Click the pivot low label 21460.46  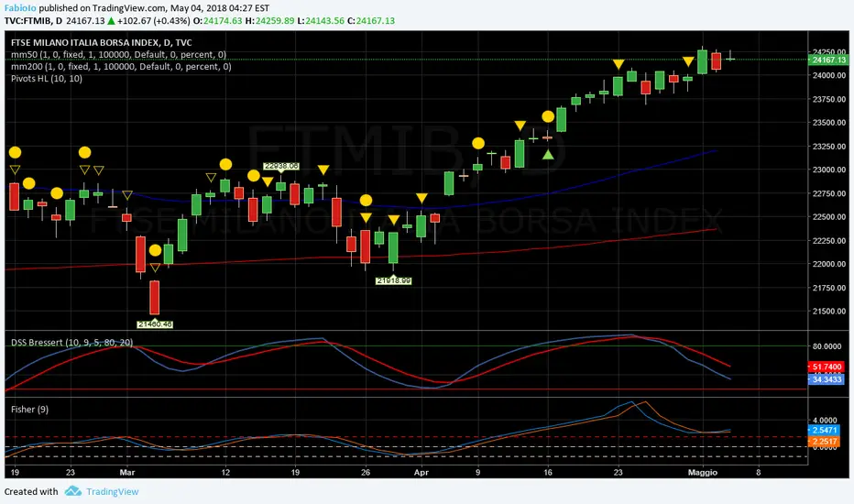(x=155, y=324)
